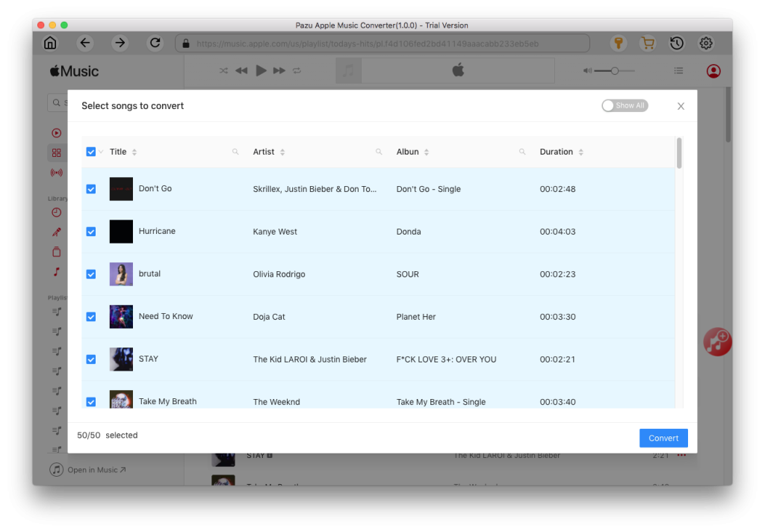Click the song list vertical scrollbar
This screenshot has width=765, height=532.
679,153
